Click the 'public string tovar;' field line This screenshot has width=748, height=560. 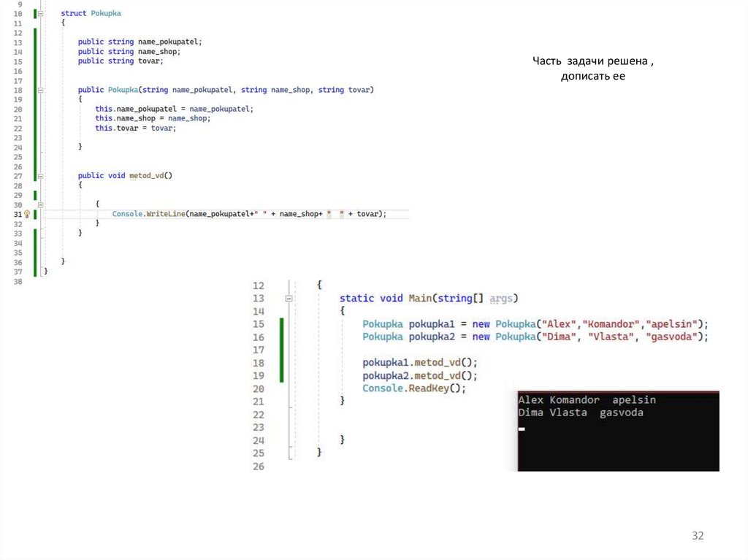pyautogui.click(x=121, y=61)
